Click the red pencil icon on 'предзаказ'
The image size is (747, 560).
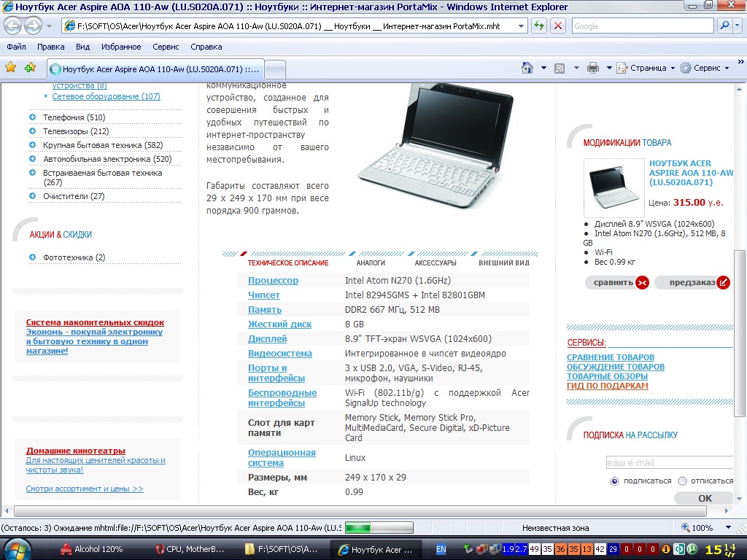pos(723,283)
